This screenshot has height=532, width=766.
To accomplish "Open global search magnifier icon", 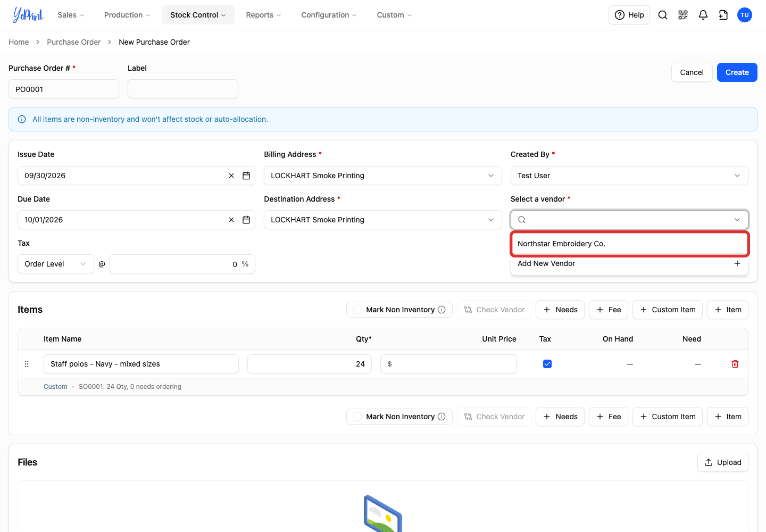I will 663,15.
